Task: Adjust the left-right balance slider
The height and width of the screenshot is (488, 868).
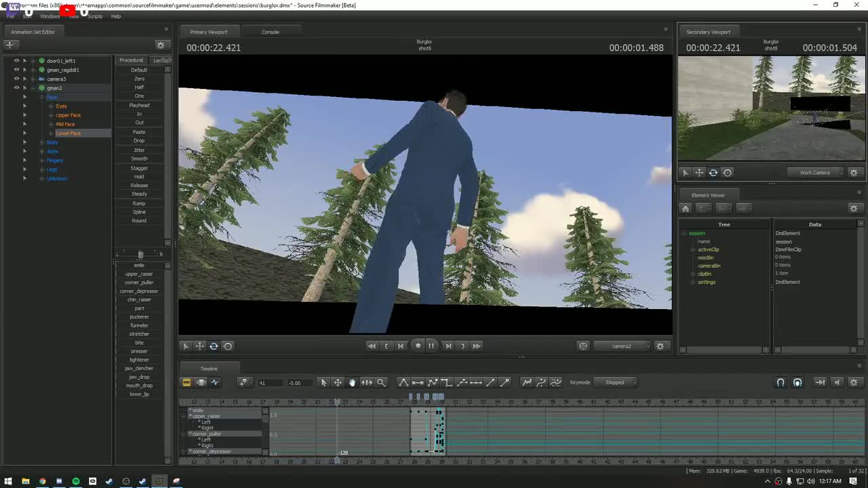Action: coord(140,254)
